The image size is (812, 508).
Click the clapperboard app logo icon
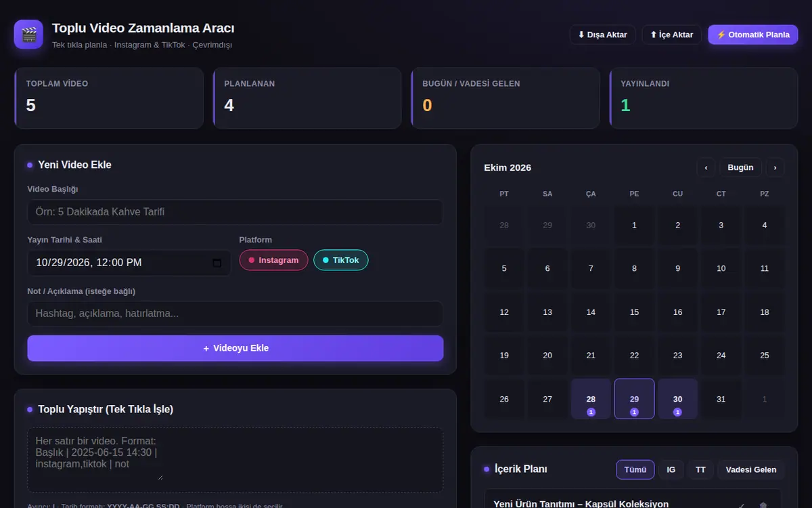(x=28, y=35)
